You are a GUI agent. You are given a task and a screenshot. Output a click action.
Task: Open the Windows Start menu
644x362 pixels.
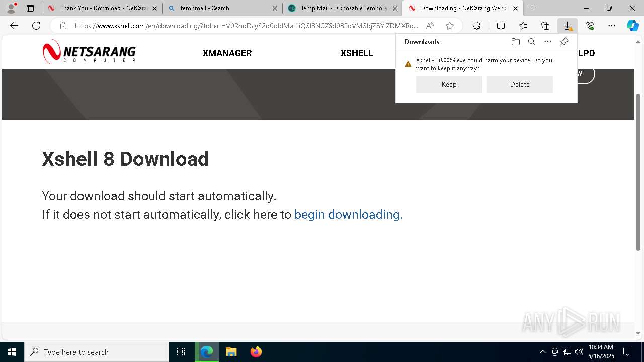12,352
